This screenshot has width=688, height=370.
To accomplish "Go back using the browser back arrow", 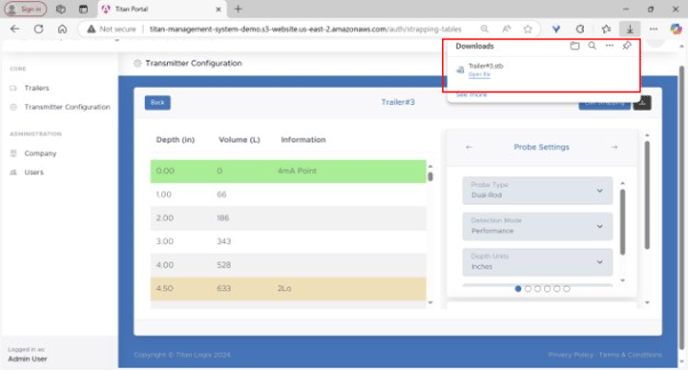I will click(15, 29).
